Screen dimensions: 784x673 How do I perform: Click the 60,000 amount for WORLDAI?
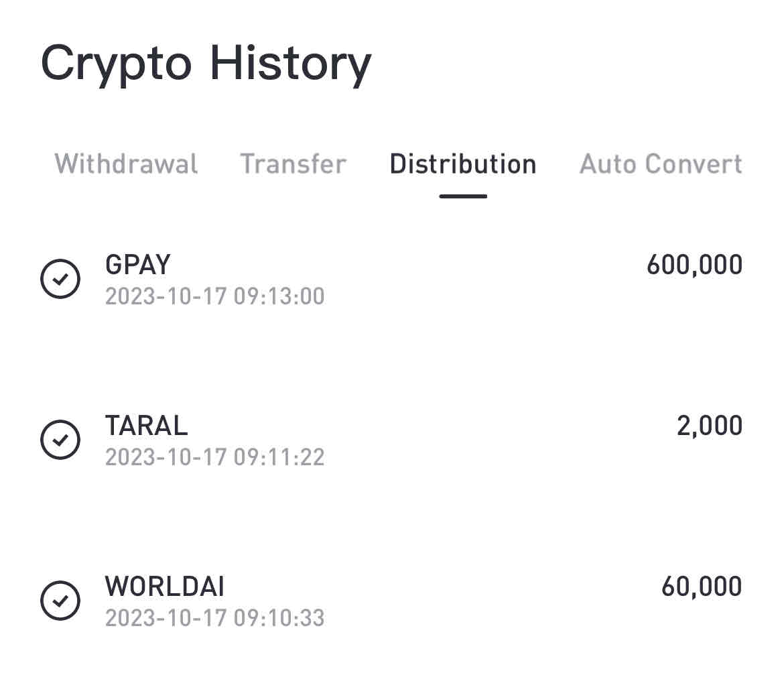[x=702, y=587]
